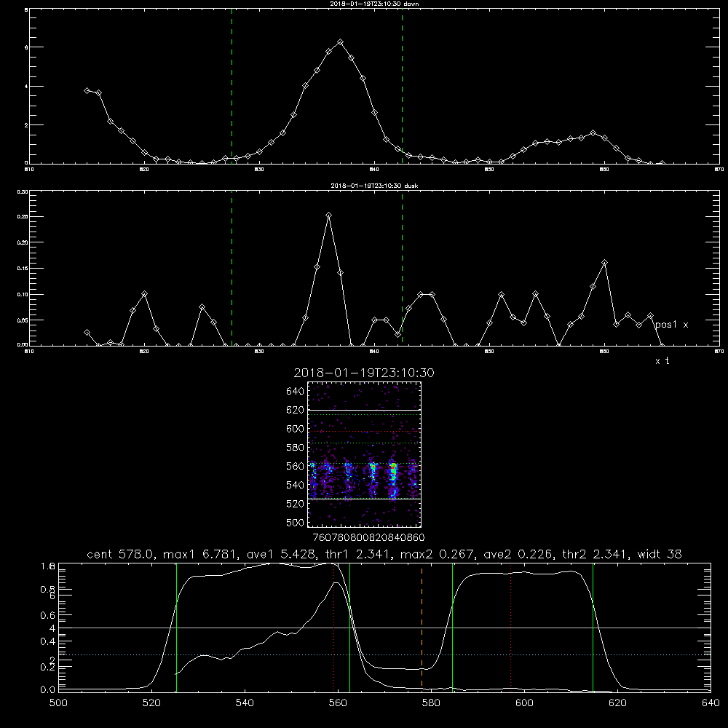Image resolution: width=728 pixels, height=728 pixels.
Task: Click the tallest diamond marker in dusk plot
Action: click(329, 215)
